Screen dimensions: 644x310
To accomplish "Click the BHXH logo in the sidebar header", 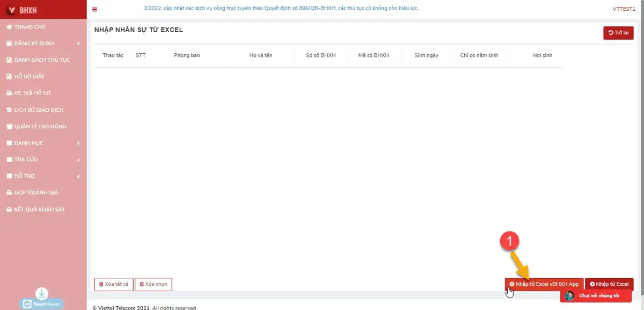I will pyautogui.click(x=21, y=9).
